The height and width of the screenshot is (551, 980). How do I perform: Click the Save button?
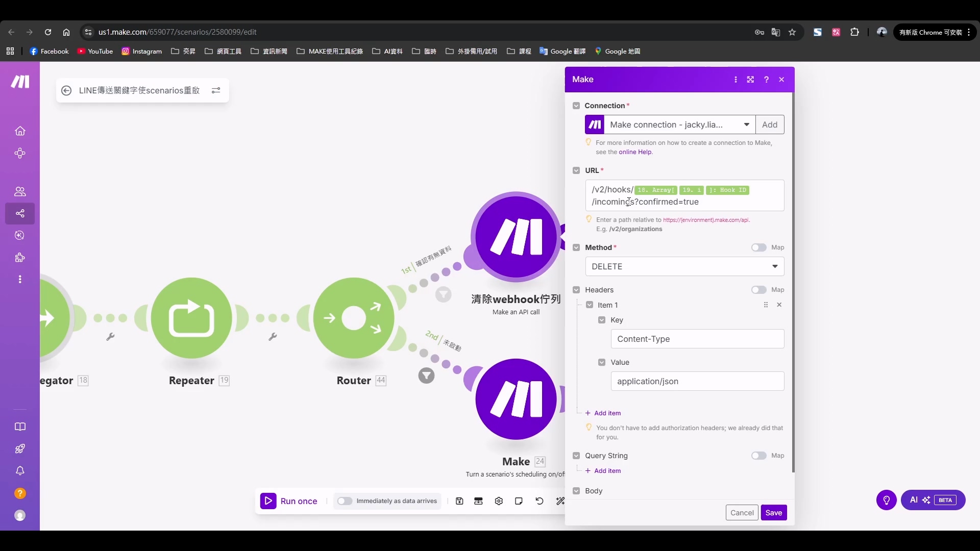tap(774, 513)
